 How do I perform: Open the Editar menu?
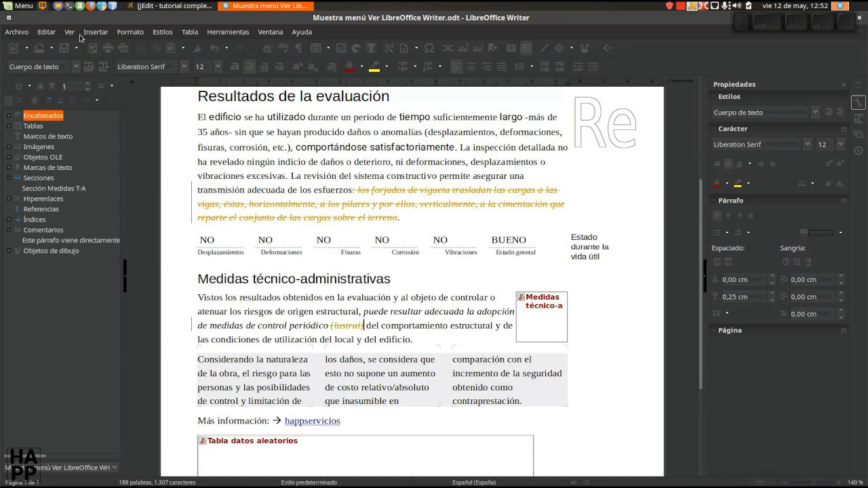coord(46,32)
